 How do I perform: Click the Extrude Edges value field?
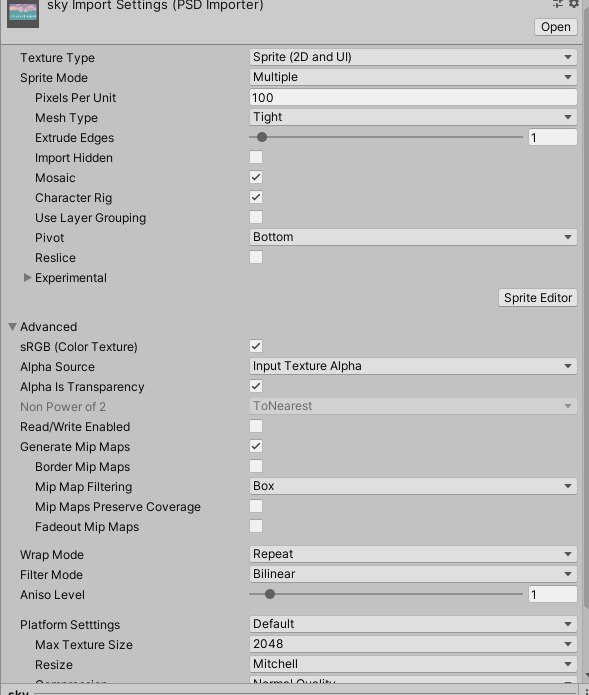(553, 137)
